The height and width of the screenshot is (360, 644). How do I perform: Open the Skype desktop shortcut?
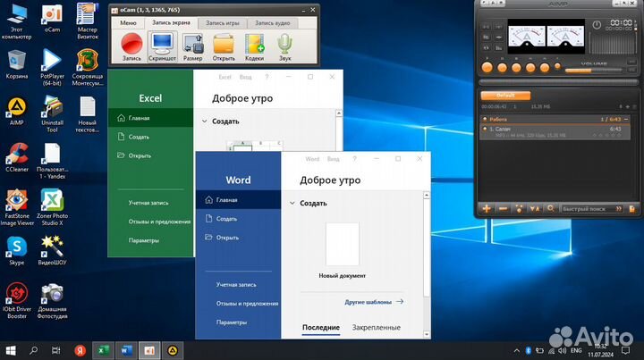[x=17, y=248]
